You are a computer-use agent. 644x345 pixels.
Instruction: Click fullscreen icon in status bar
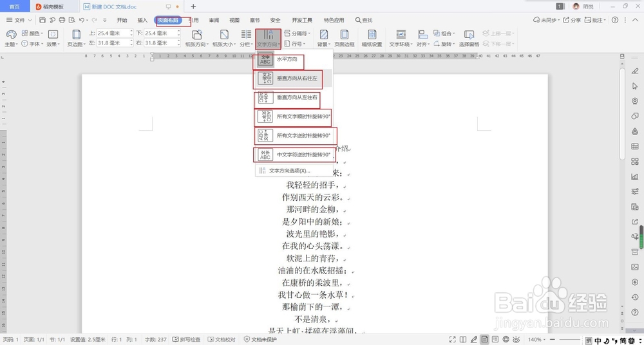point(453,340)
